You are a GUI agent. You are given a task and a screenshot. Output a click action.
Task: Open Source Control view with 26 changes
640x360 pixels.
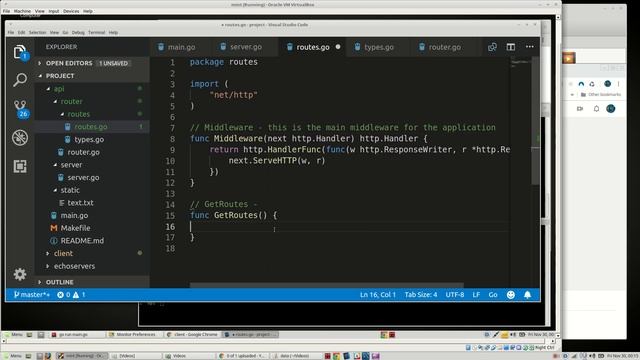tap(20, 109)
